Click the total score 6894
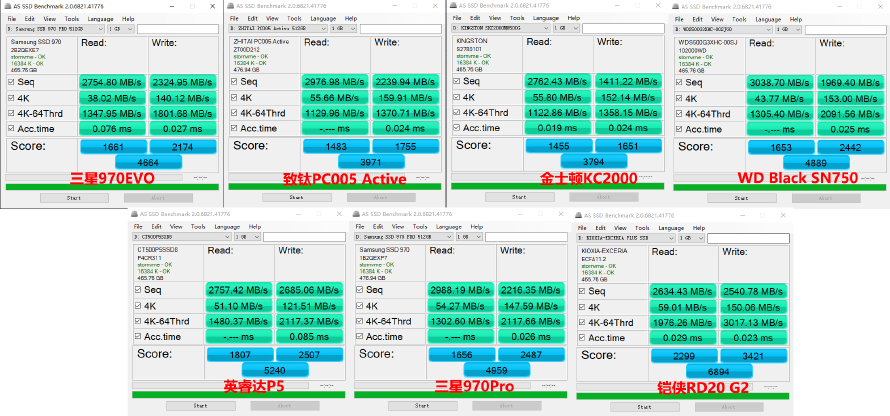Screen dimensions: 890x416 click(x=719, y=372)
